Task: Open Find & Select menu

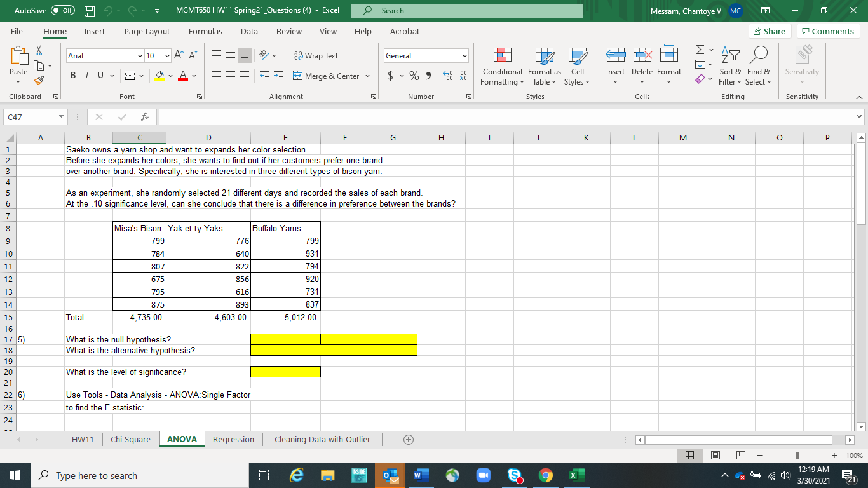Action: tap(758, 66)
